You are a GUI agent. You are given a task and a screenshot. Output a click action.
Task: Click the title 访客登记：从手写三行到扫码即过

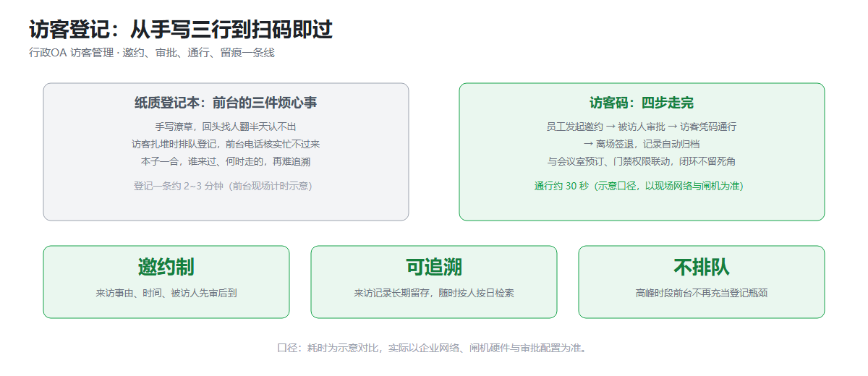[181, 30]
